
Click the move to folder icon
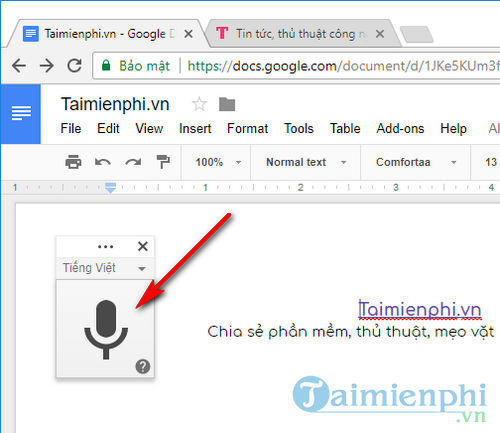tap(227, 104)
